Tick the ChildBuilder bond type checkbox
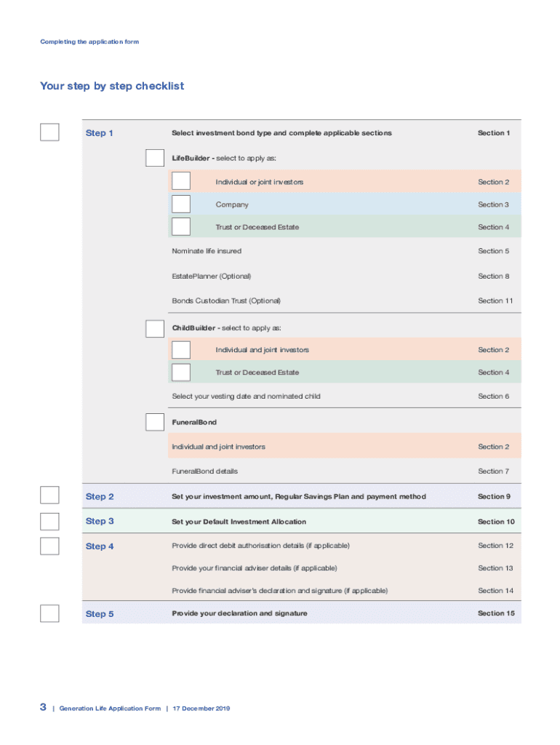This screenshot has width=560, height=745. click(155, 328)
